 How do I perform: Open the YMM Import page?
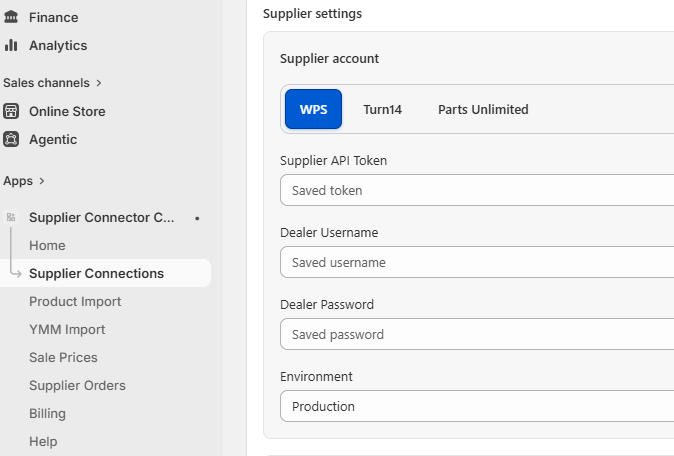(67, 329)
